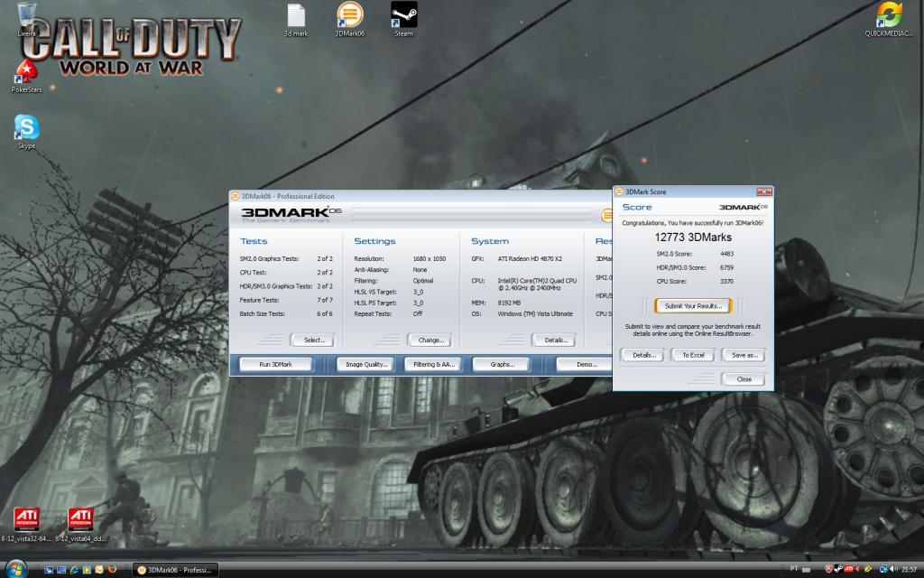The height and width of the screenshot is (578, 924).
Task: Click the PT language indicator in taskbar
Action: (794, 569)
